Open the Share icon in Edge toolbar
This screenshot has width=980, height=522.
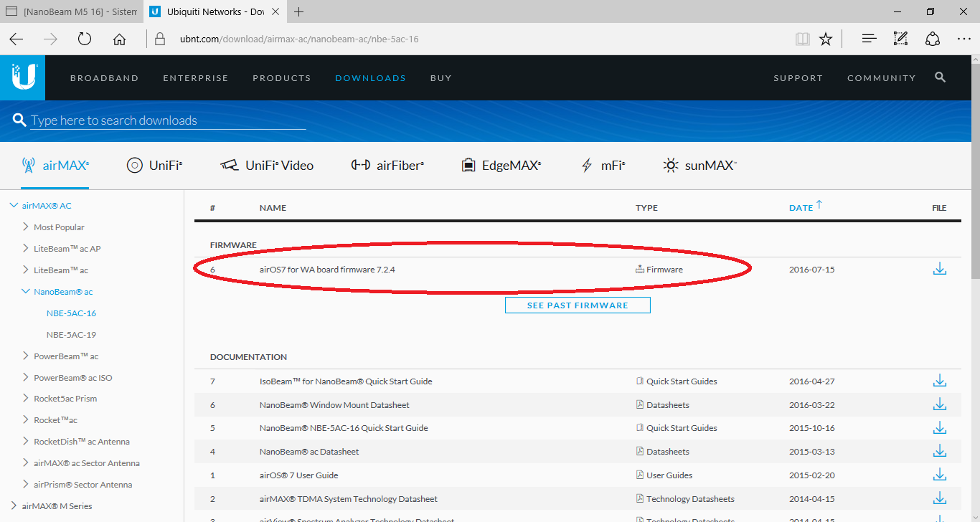point(932,39)
